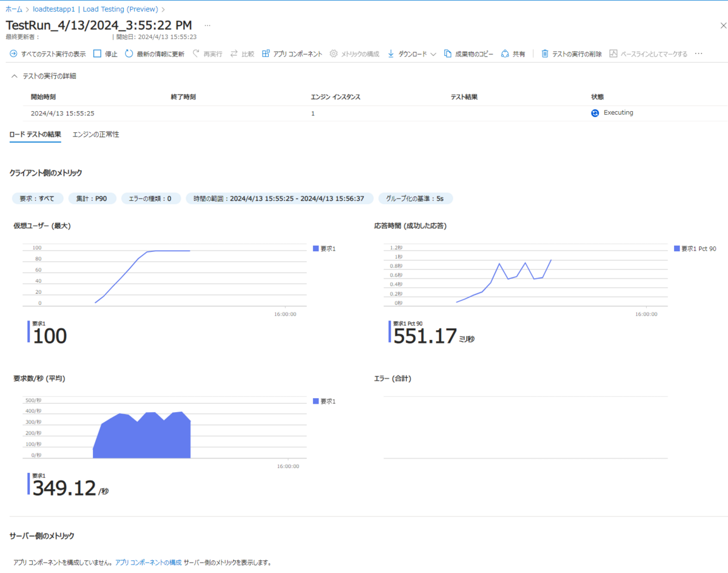Click the 要求 : すべて filter pill
The height and width of the screenshot is (573, 728).
click(x=37, y=198)
